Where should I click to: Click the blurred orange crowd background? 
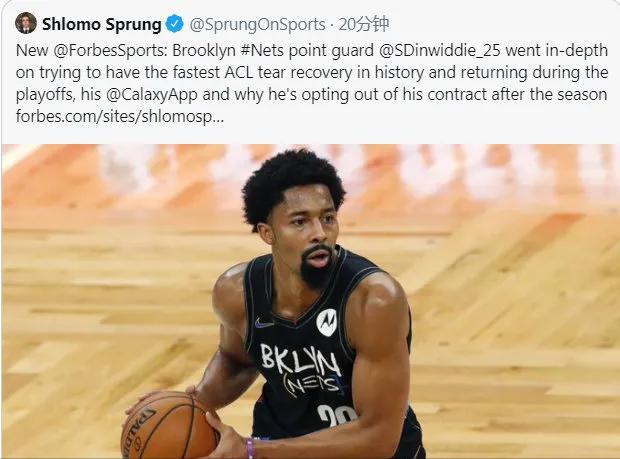[310, 170]
